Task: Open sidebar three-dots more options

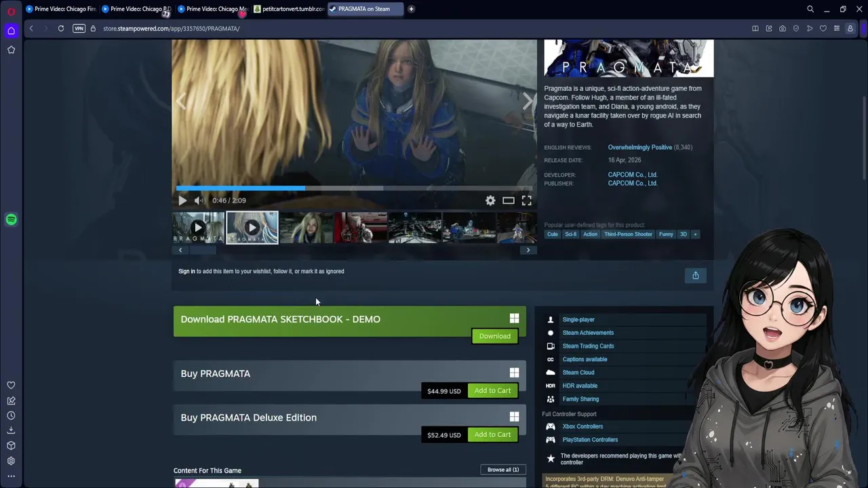Action: (11, 476)
